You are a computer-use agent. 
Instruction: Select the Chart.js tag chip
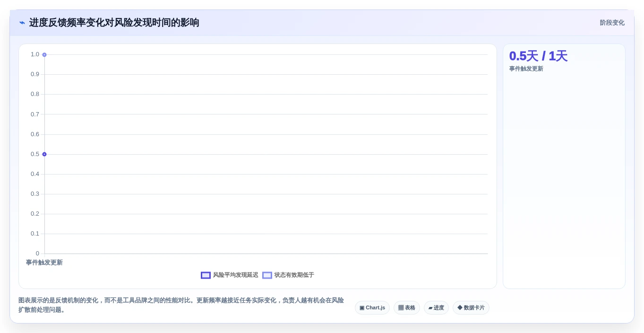click(372, 307)
